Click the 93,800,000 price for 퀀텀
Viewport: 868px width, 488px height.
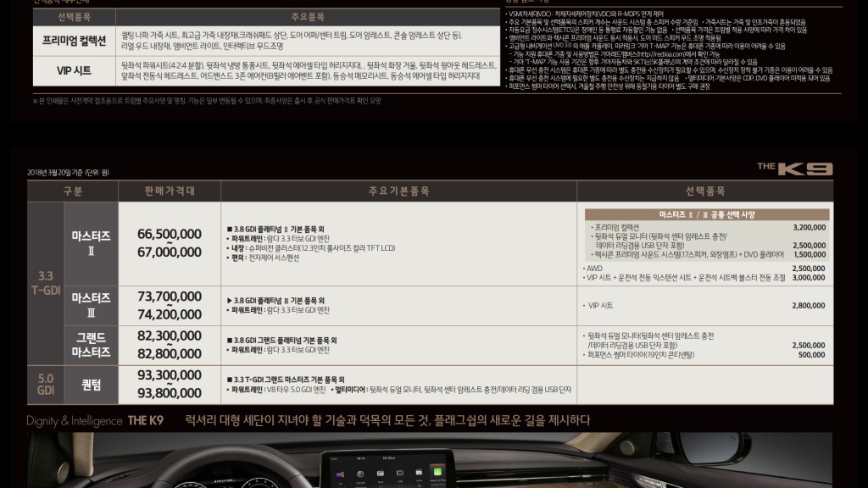[x=169, y=392]
